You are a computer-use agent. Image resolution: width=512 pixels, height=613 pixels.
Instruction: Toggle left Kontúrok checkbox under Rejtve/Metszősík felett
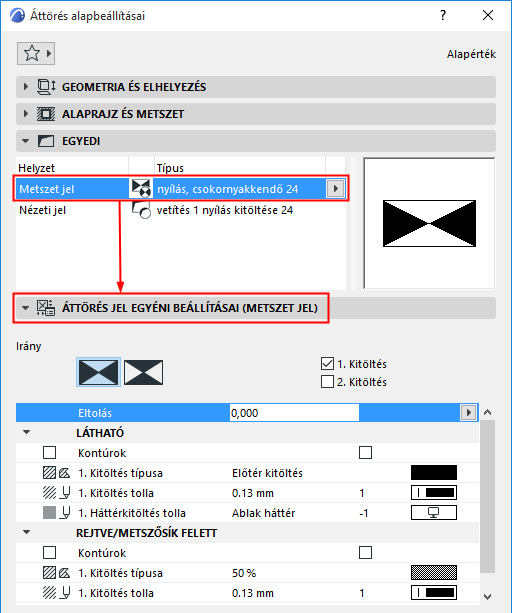(x=50, y=553)
